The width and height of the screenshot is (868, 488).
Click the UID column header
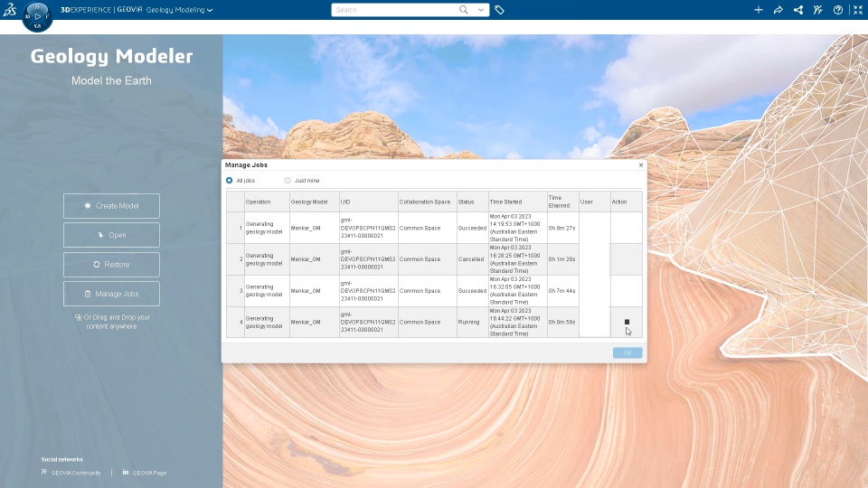coord(369,202)
